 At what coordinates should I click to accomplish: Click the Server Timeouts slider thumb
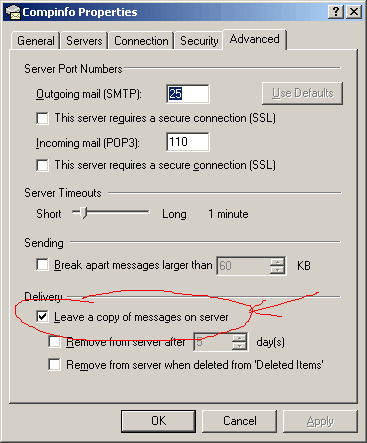(83, 212)
